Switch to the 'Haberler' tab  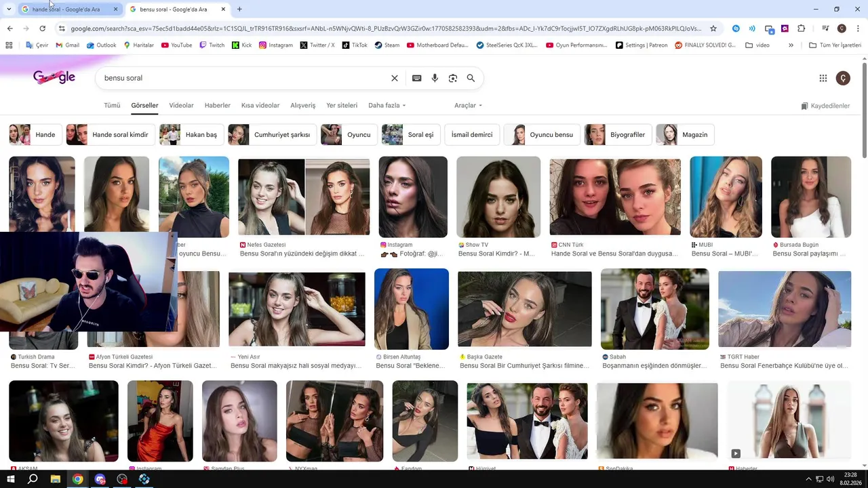pos(218,106)
